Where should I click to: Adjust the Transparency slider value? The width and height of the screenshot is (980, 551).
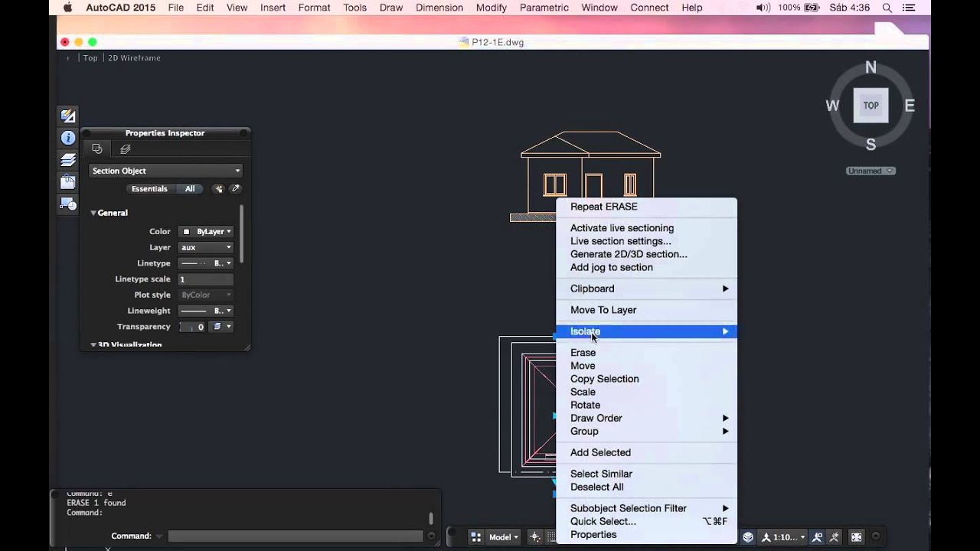(x=192, y=327)
